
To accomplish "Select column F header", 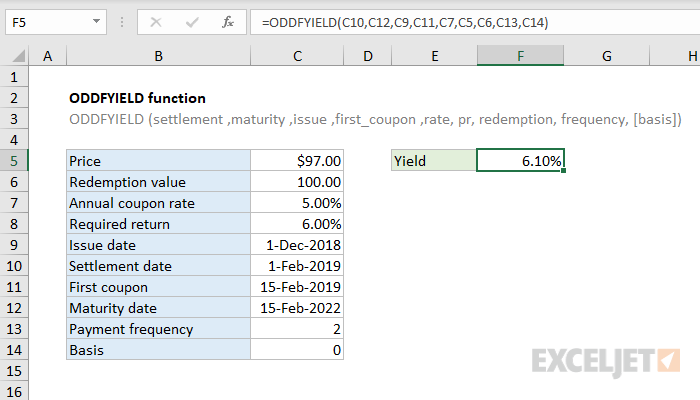I will pyautogui.click(x=520, y=56).
